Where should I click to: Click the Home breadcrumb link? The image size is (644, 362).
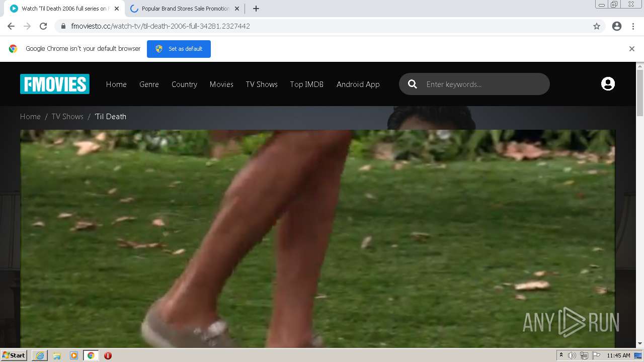30,116
